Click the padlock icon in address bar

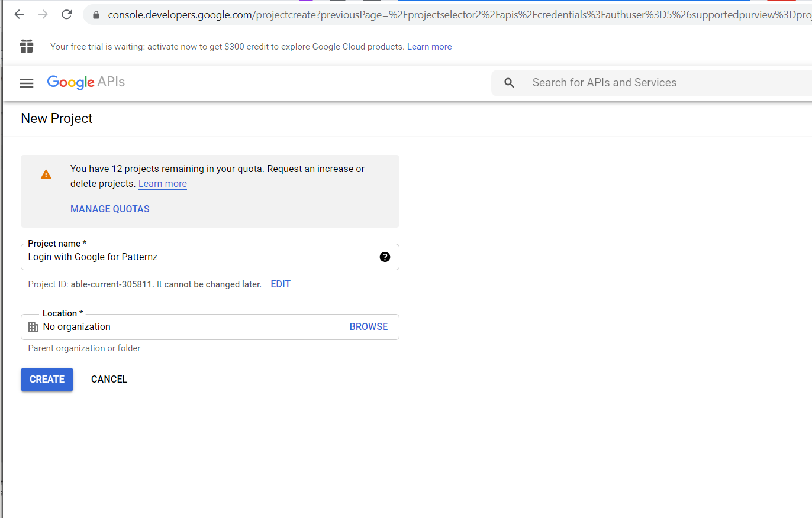pyautogui.click(x=95, y=14)
